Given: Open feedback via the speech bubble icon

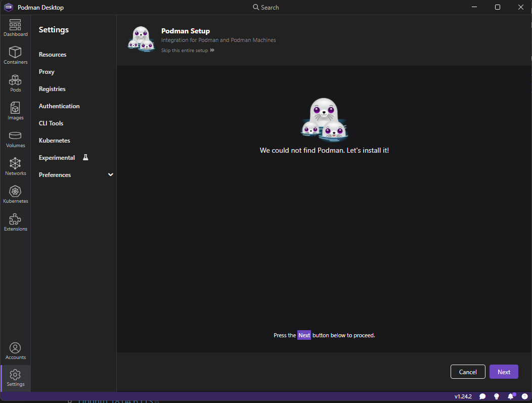Looking at the screenshot, I should tap(482, 396).
